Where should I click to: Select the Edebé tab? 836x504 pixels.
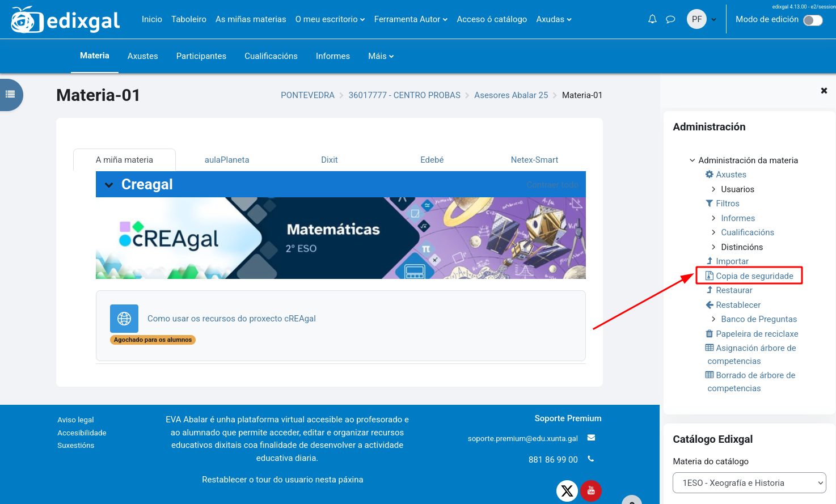[432, 159]
